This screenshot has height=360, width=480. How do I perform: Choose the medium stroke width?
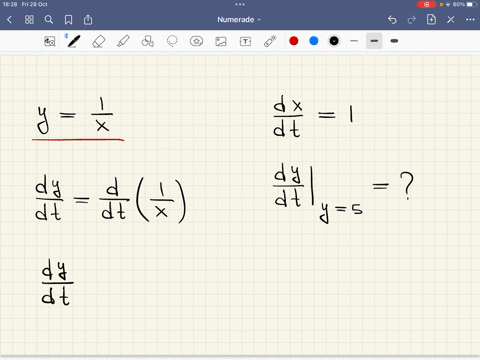point(374,41)
